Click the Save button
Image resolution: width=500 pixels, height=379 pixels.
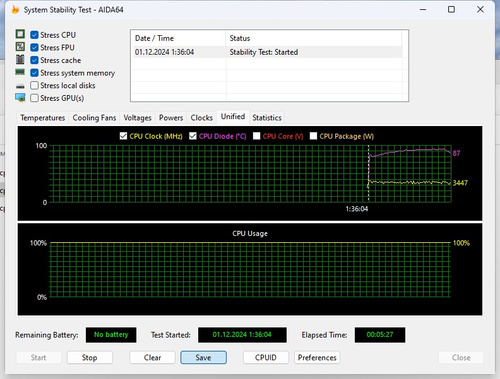(x=203, y=358)
